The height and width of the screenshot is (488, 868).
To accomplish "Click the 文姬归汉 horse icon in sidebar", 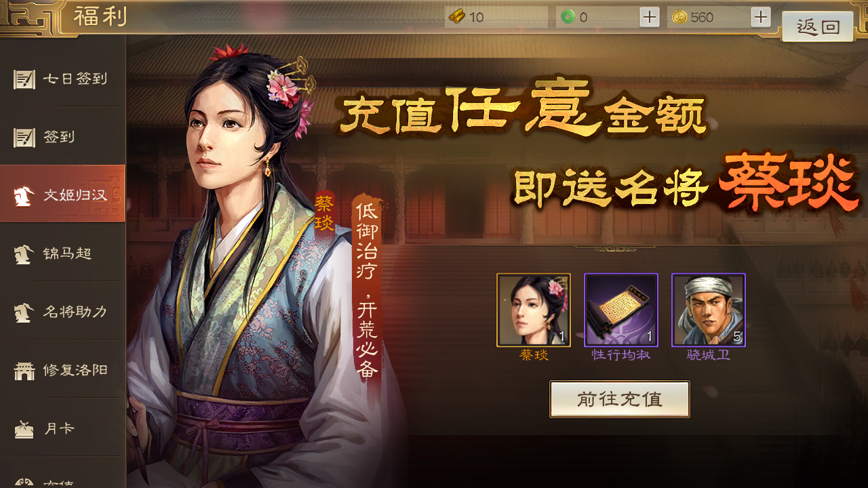I will pyautogui.click(x=24, y=196).
